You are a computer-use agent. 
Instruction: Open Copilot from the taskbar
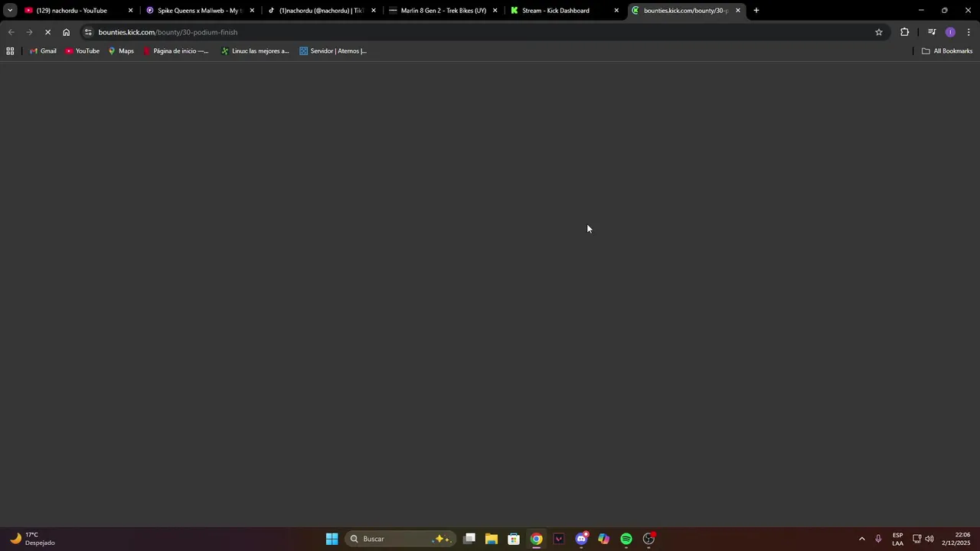604,539
